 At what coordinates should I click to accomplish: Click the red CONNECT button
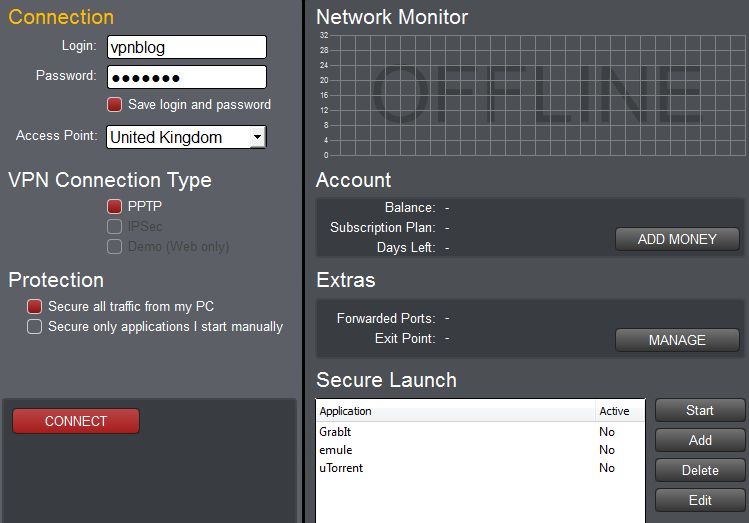(76, 421)
